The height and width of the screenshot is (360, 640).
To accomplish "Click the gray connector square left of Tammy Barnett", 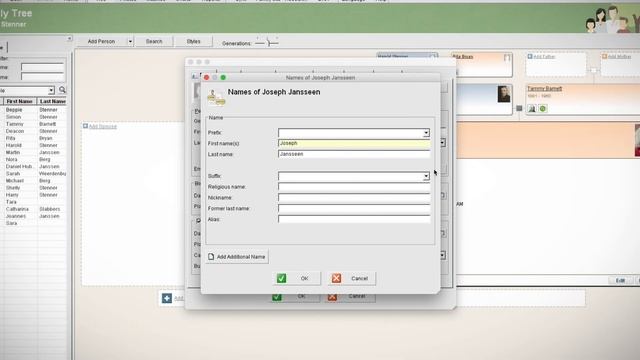I will click(x=519, y=108).
